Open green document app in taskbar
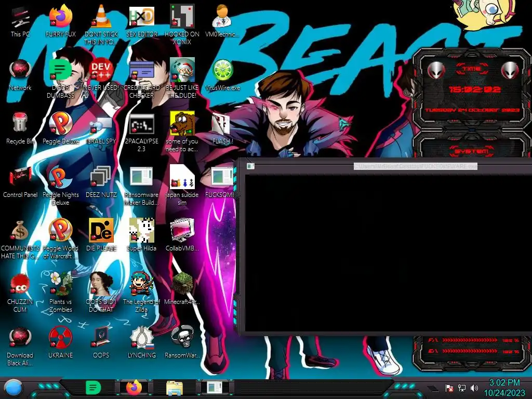 93,388
